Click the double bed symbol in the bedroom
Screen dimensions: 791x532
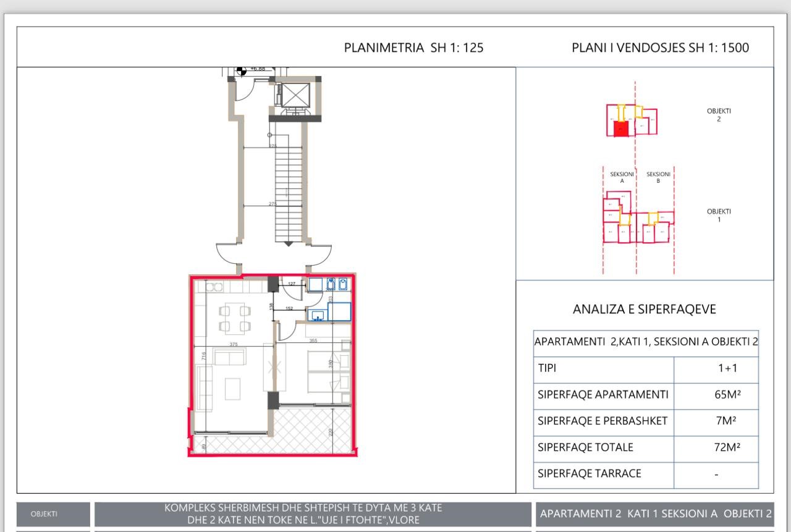(x=326, y=371)
